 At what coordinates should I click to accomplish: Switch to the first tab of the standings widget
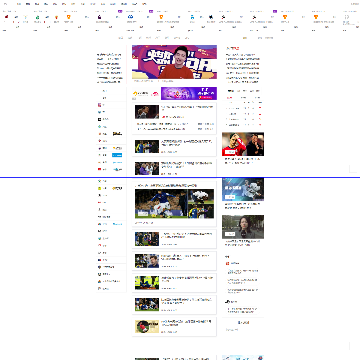(231, 91)
